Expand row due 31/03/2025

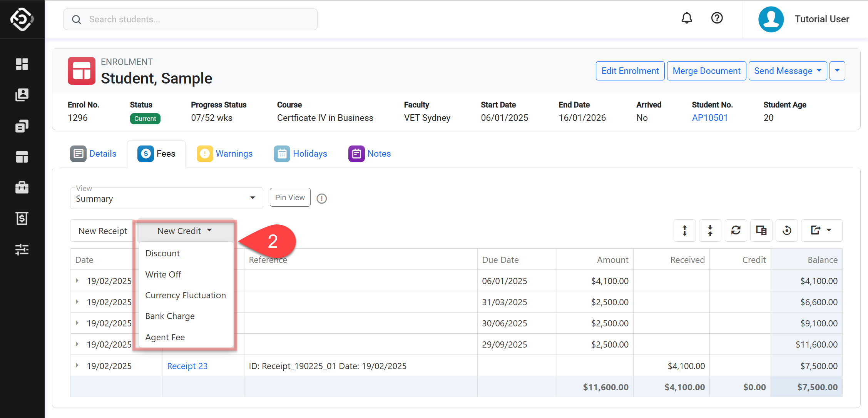(77, 302)
